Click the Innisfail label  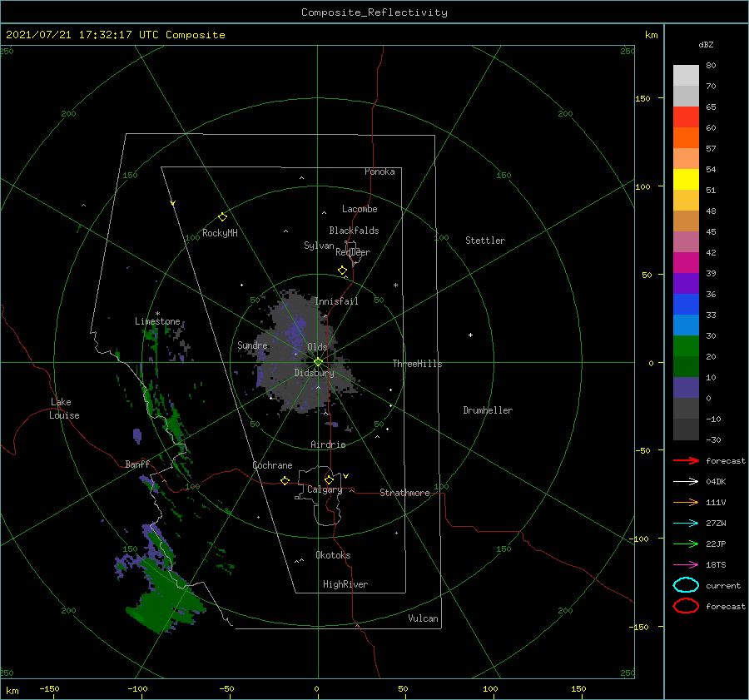click(336, 301)
